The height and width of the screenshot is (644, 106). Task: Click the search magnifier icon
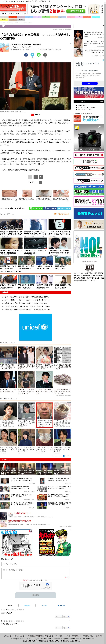pos(104,26)
